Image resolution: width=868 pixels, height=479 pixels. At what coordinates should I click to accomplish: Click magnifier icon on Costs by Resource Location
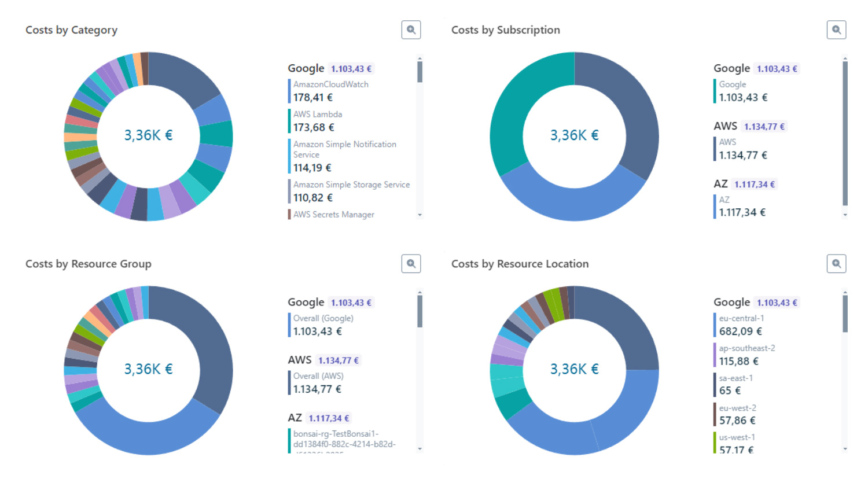[836, 264]
